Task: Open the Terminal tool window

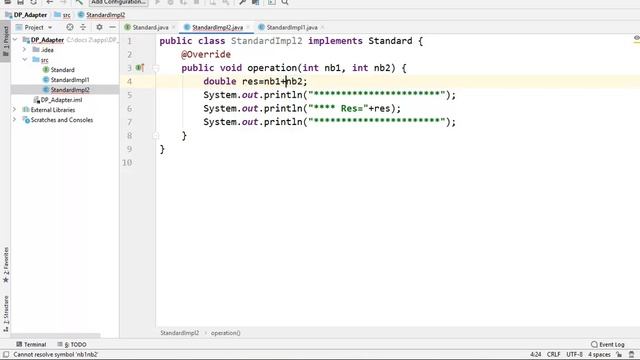Action: 31,344
